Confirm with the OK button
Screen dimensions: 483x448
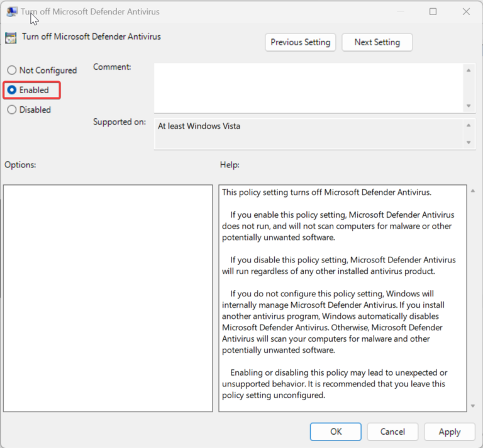(336, 432)
